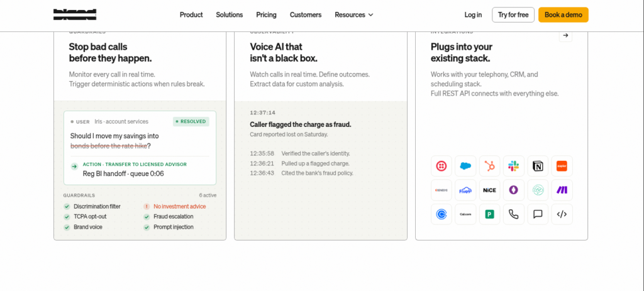Select the 'Verified the caller's identity.' log entry

316,153
